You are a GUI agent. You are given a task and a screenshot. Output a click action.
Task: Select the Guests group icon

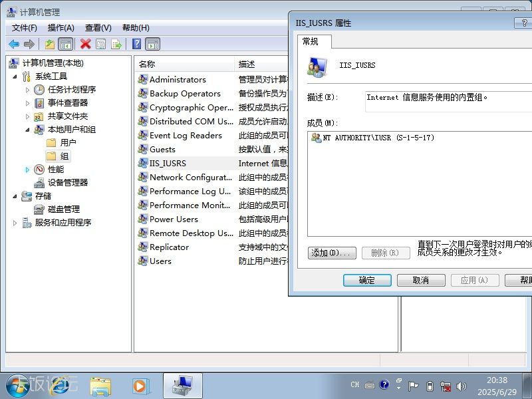click(x=142, y=149)
